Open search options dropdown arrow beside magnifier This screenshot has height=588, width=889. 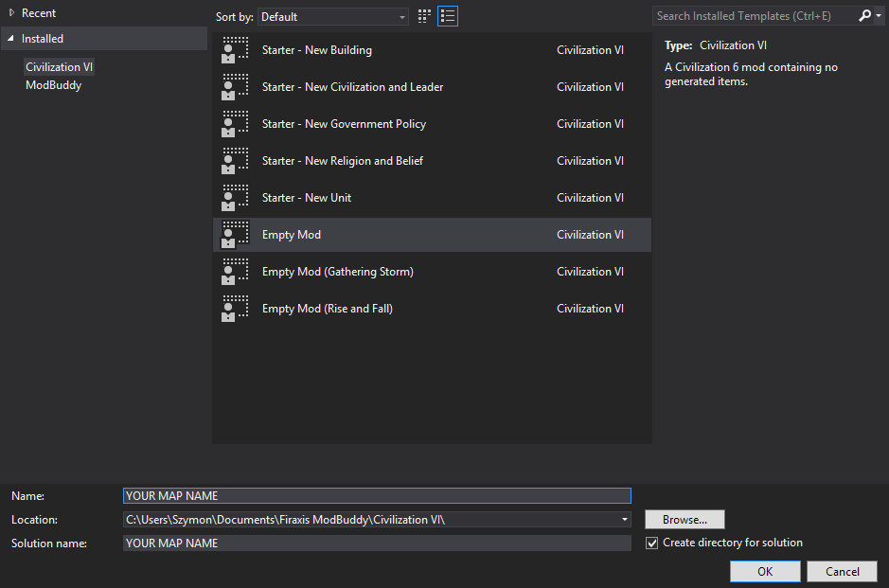(879, 16)
